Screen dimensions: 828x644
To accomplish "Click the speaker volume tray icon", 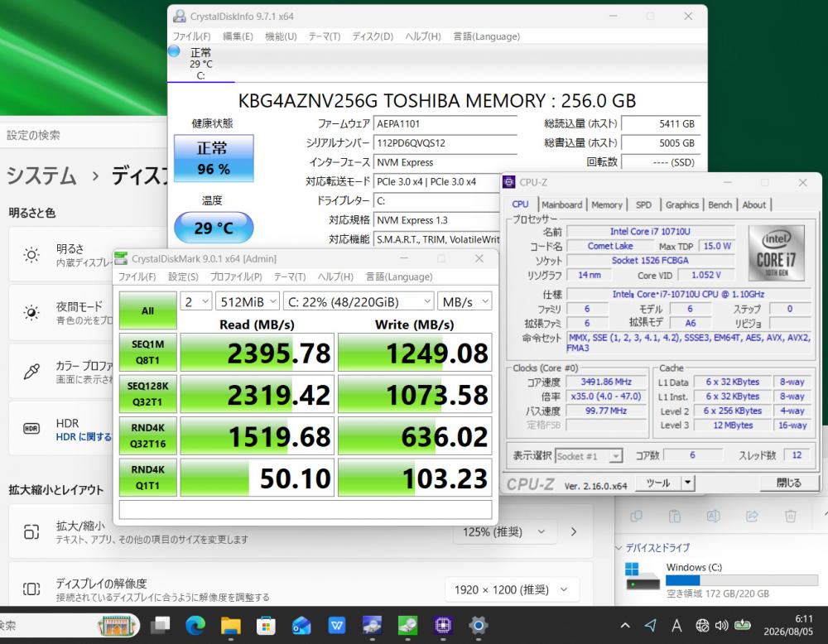I will 721,626.
